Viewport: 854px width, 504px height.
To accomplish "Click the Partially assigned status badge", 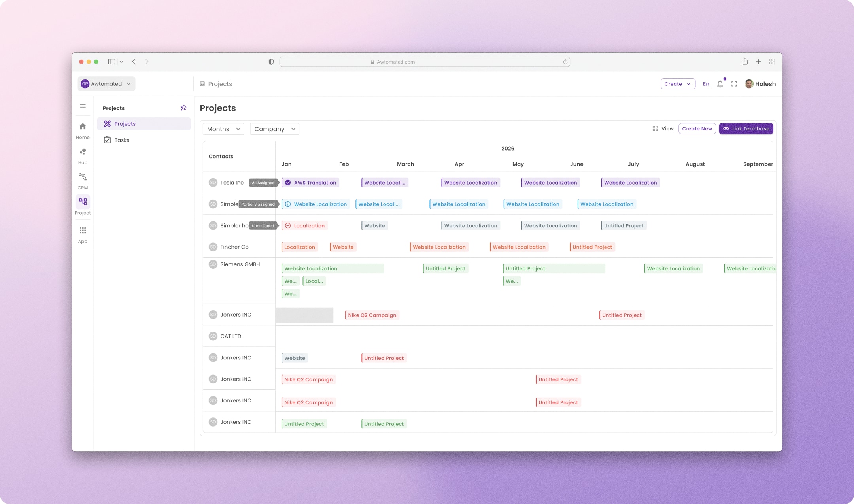I will [259, 204].
